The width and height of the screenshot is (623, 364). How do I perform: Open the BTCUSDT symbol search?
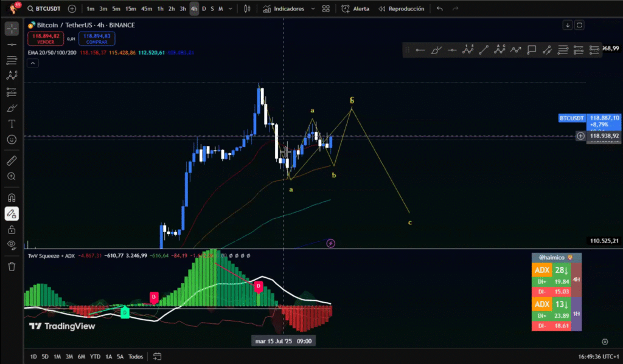coord(44,9)
